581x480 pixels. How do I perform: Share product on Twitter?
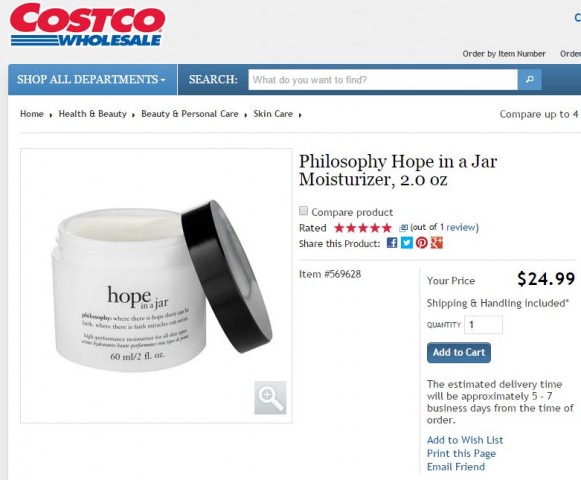click(406, 243)
